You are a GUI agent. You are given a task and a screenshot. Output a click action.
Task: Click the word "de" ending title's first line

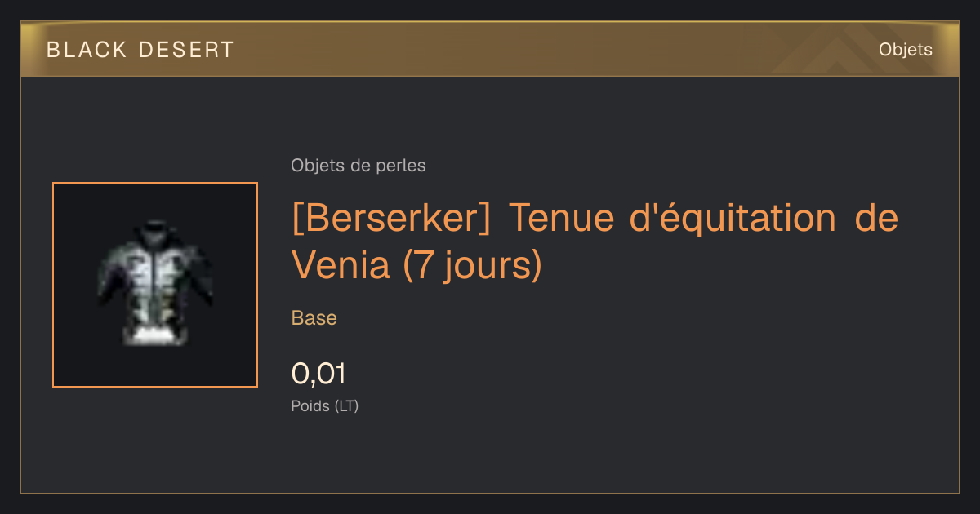877,219
